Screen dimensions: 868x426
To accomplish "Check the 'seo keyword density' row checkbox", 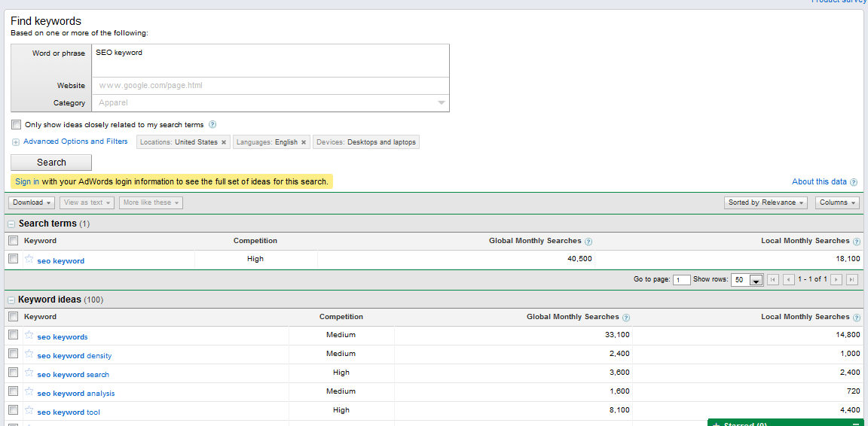I will pos(13,354).
